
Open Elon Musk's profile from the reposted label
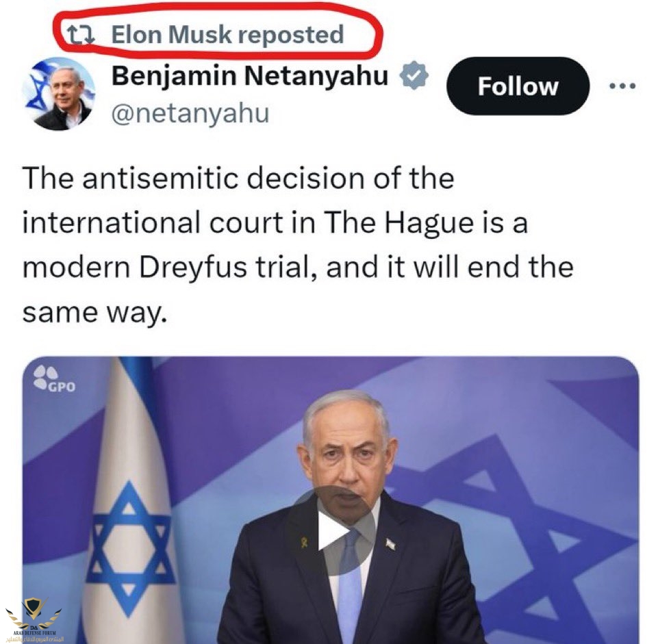(x=171, y=34)
